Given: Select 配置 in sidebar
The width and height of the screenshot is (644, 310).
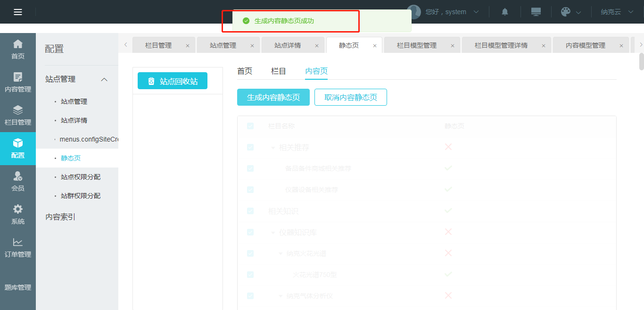Looking at the screenshot, I should tap(18, 149).
